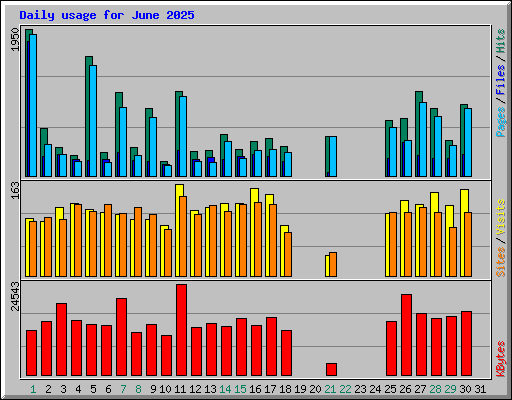Click the light blue pages bar for day 30
The image size is (512, 400).
pos(468,142)
